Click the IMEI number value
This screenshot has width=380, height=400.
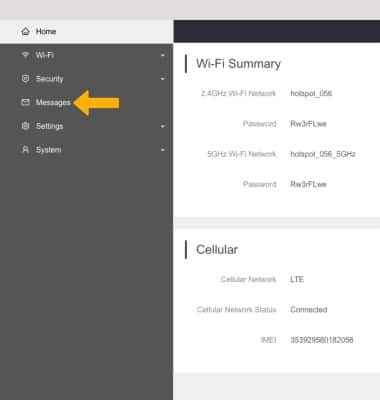pos(322,340)
